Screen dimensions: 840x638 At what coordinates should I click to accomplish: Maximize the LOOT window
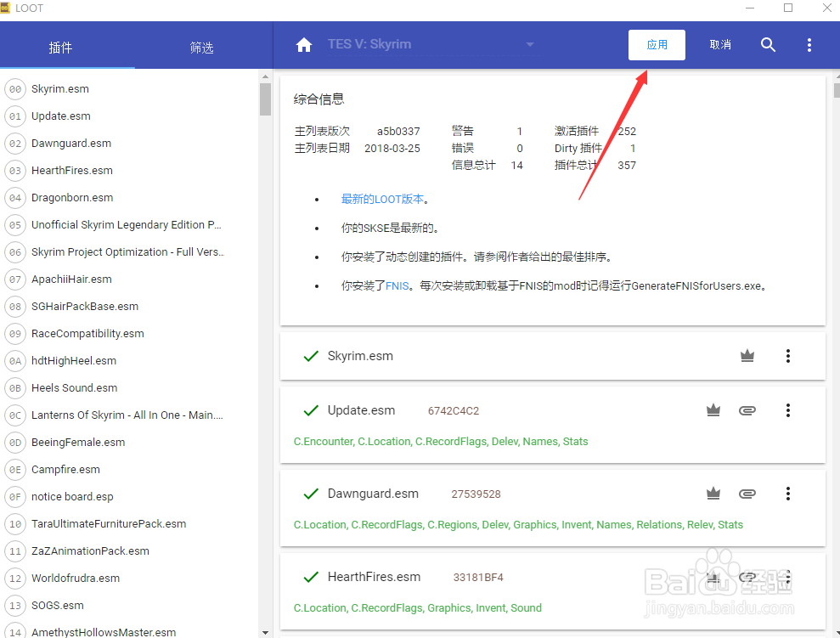(x=788, y=8)
